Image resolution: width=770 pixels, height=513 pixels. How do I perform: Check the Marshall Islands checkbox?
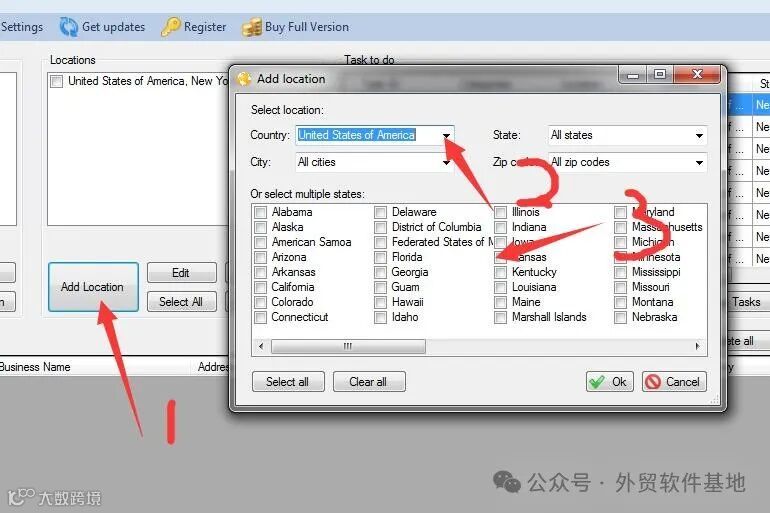[500, 317]
